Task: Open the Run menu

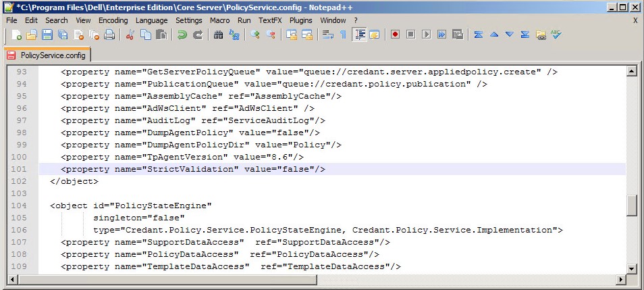Action: (x=244, y=20)
